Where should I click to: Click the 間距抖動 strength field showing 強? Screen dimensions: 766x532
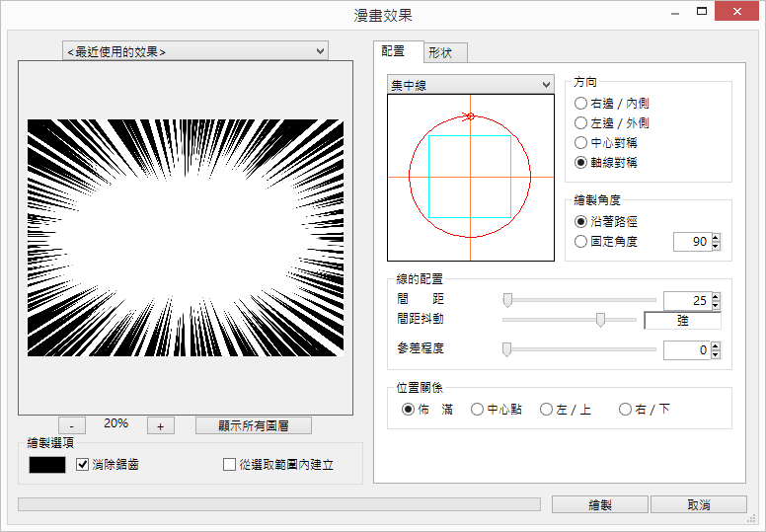point(682,321)
